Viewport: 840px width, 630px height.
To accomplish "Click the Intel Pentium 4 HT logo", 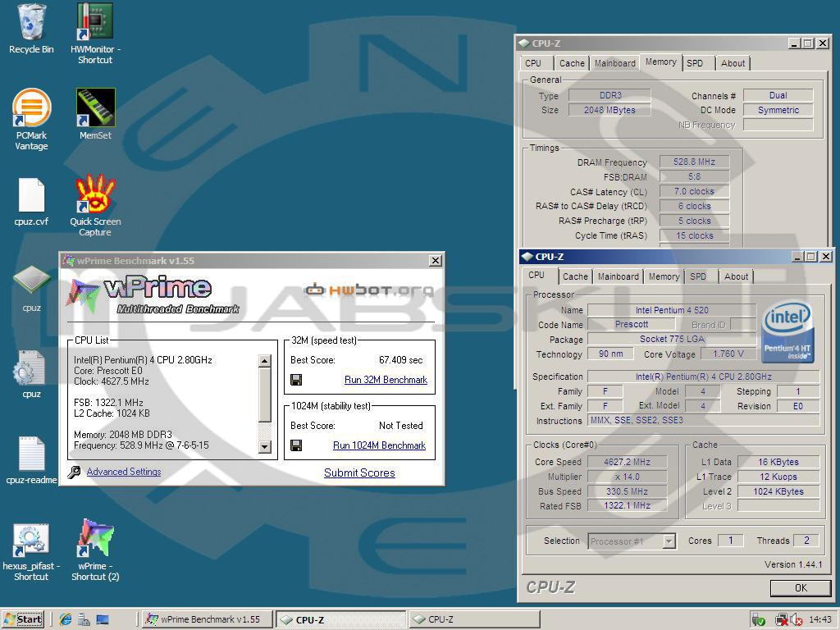I will click(787, 332).
